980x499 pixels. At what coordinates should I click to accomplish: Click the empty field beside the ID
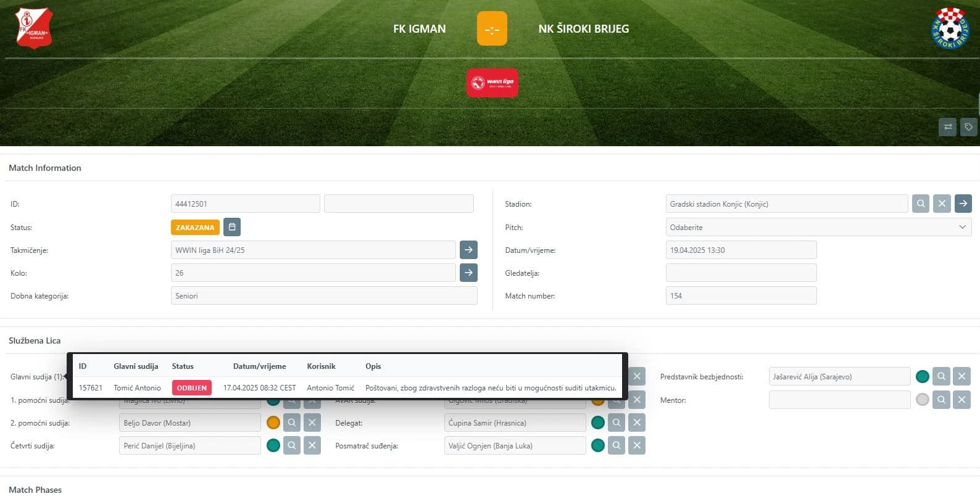tap(399, 204)
